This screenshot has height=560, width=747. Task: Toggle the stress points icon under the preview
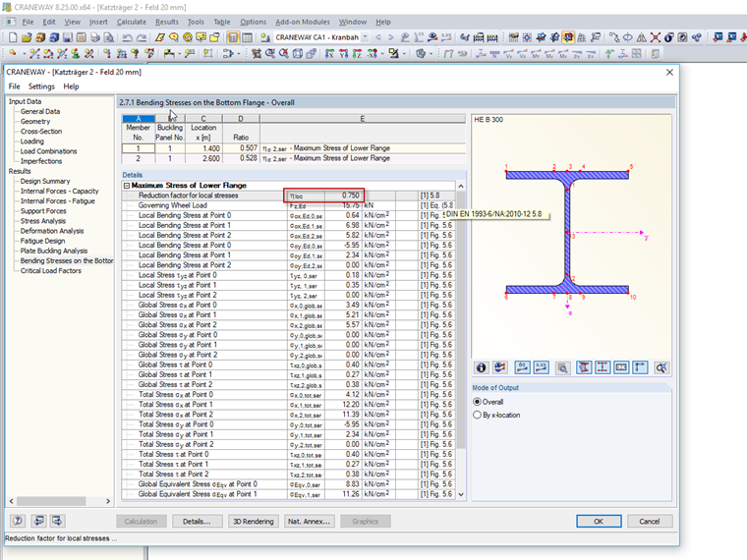(603, 367)
